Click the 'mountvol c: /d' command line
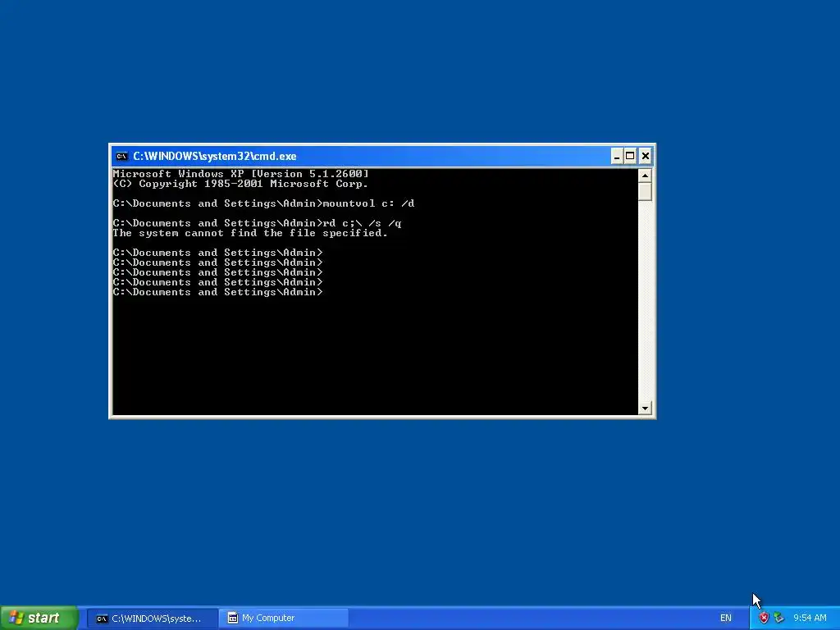The height and width of the screenshot is (630, 840). (263, 203)
